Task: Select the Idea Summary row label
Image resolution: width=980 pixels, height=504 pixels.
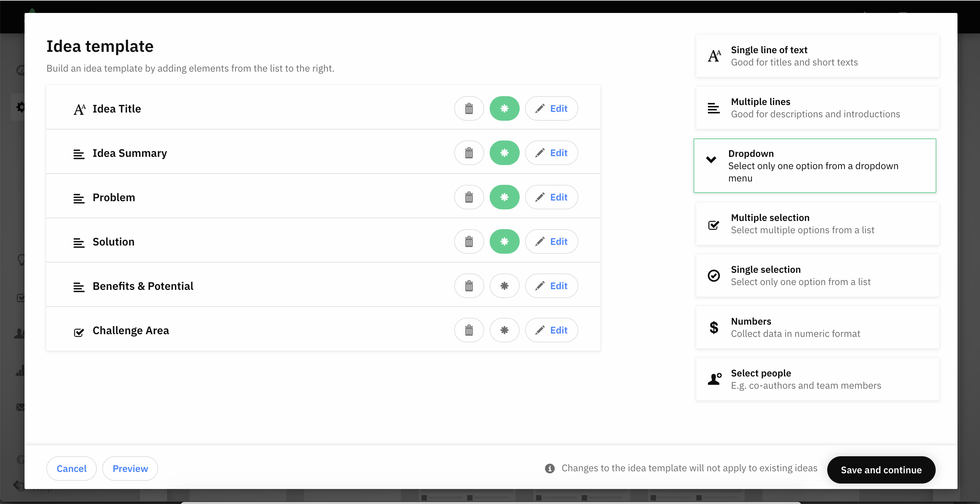Action: (x=130, y=153)
